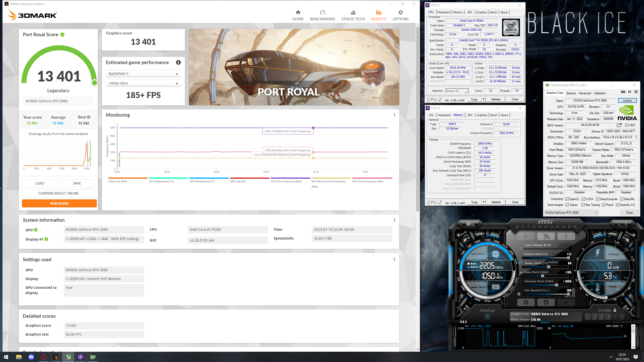
Task: Click the Core Clock slider in Afterburner
Action: (545, 276)
